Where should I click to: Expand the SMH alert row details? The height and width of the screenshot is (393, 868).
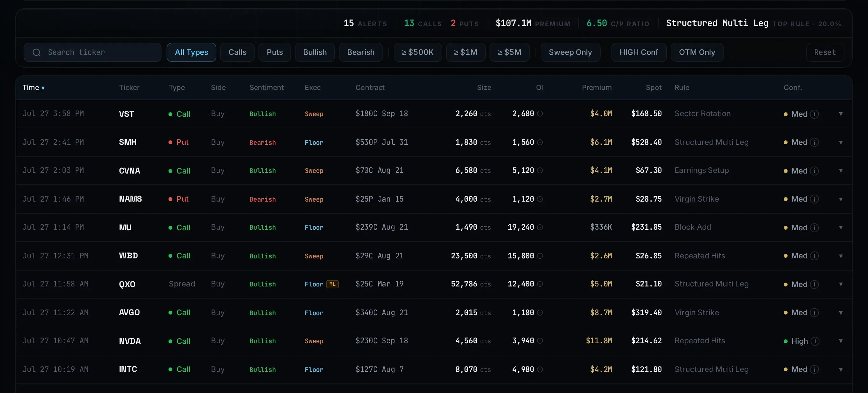841,143
